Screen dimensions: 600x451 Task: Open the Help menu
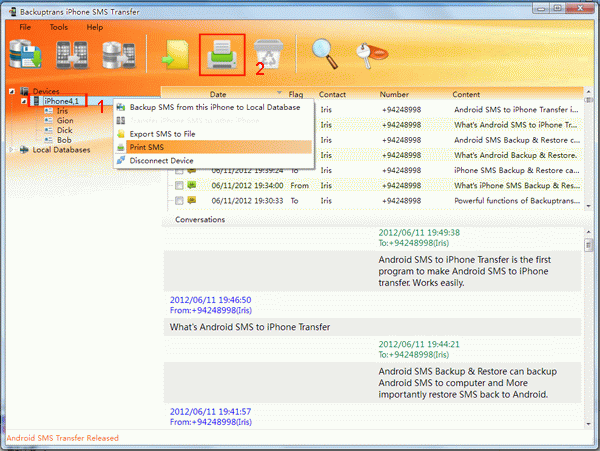[95, 27]
